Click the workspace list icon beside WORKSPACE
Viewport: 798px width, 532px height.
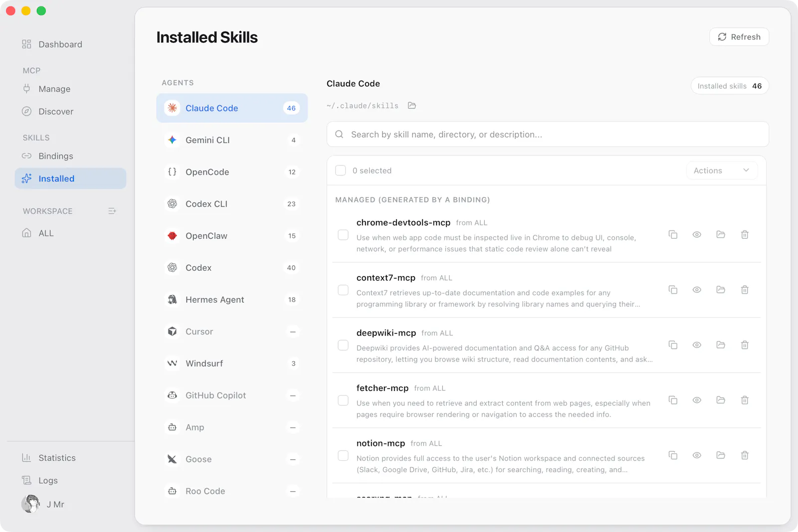(112, 211)
